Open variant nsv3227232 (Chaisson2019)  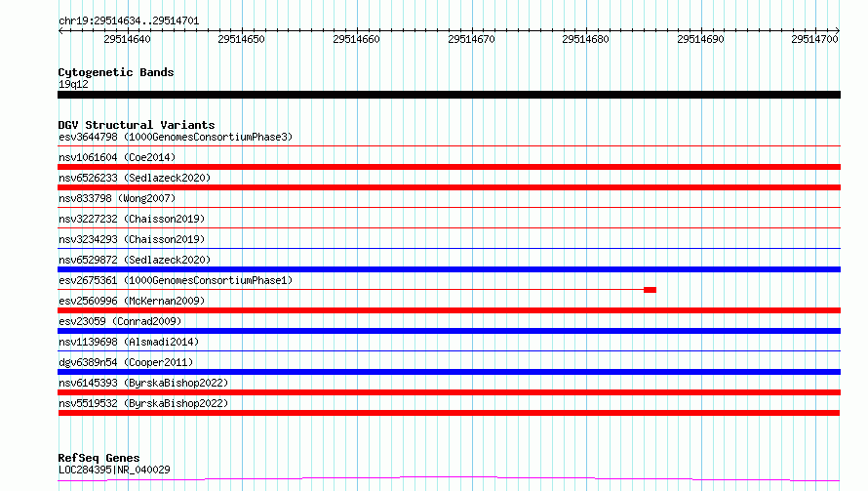[x=132, y=219]
